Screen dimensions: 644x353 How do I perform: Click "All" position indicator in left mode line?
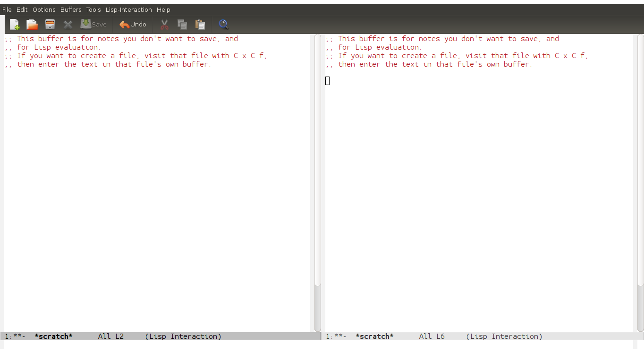click(x=104, y=336)
